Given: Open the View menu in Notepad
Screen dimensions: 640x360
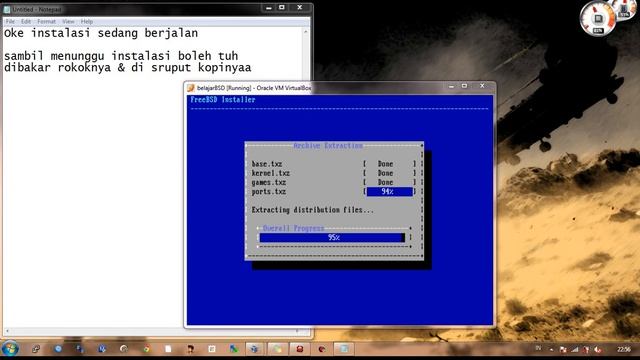Looking at the screenshot, I should (x=68, y=21).
